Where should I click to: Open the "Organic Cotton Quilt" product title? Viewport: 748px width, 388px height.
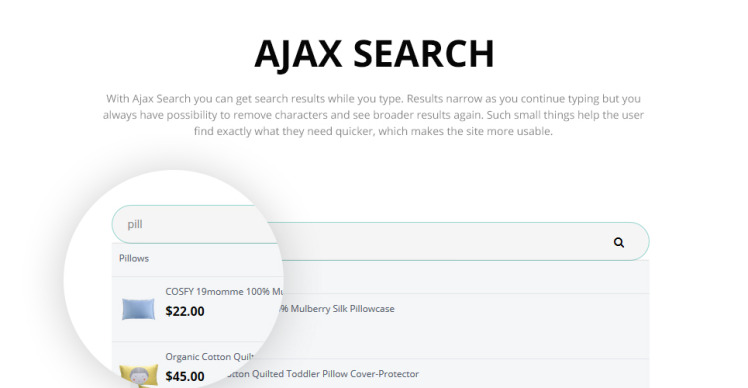210,357
